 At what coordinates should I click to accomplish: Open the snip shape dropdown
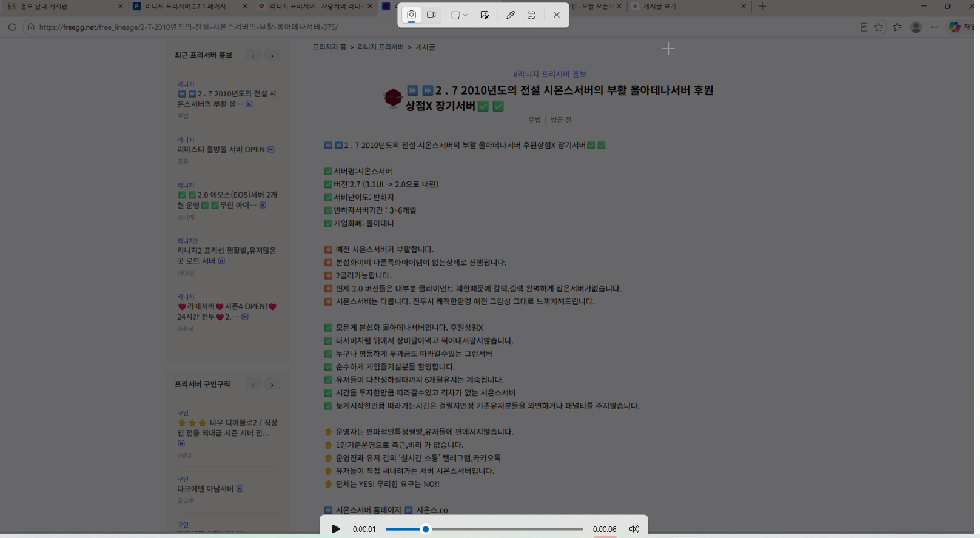[x=459, y=15]
